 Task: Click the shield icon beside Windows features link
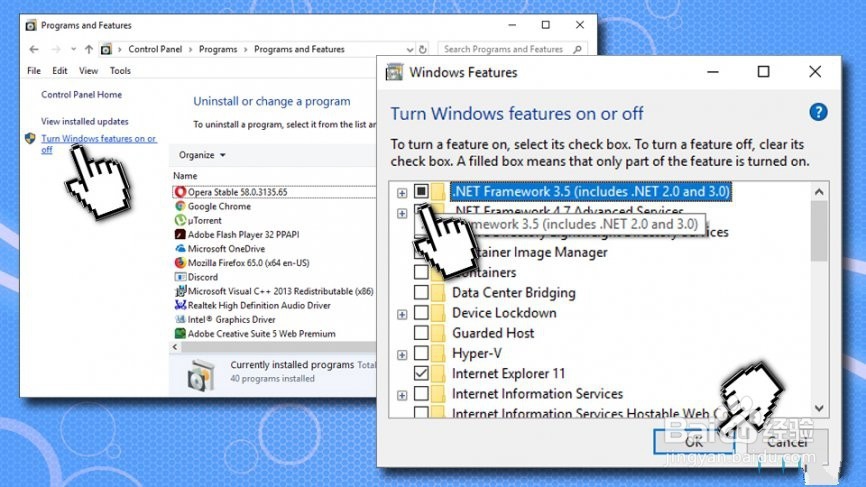(30, 138)
